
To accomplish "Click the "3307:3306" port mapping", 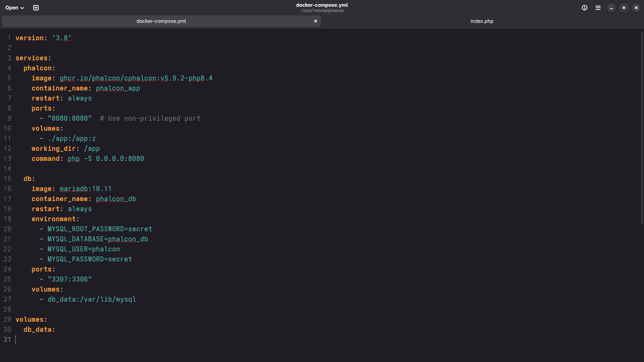I will pos(70,279).
